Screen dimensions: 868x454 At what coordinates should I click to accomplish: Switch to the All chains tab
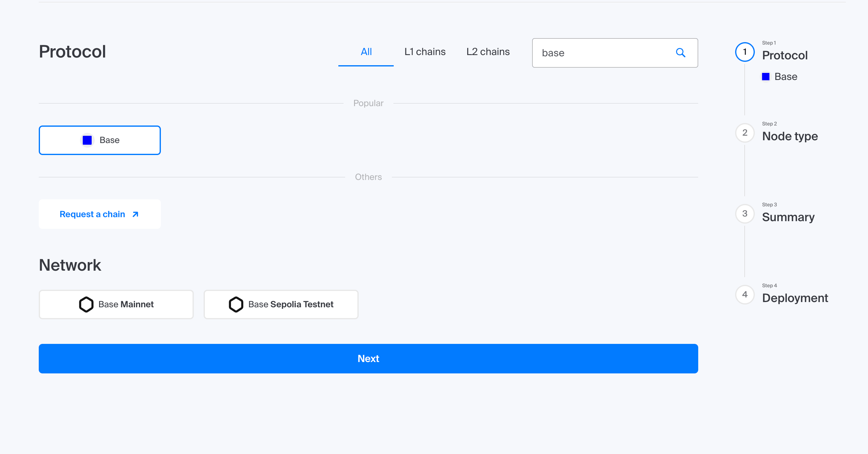click(366, 52)
